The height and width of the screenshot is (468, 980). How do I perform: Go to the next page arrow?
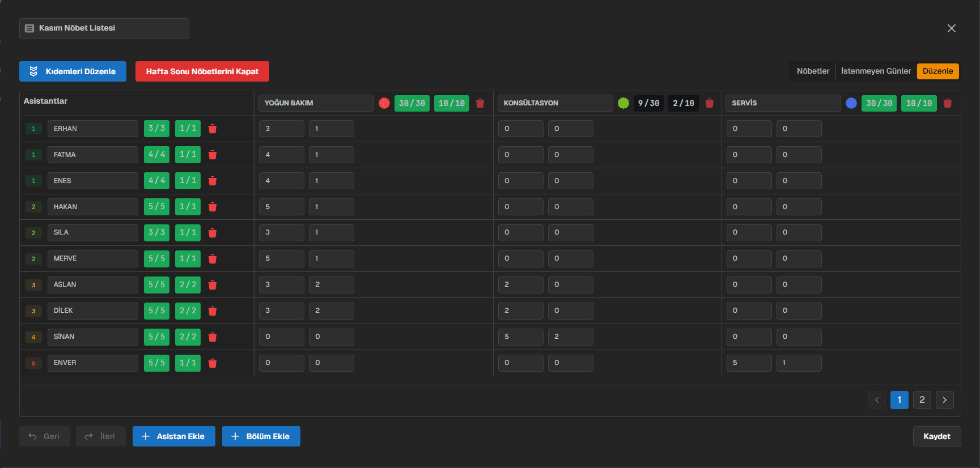944,400
